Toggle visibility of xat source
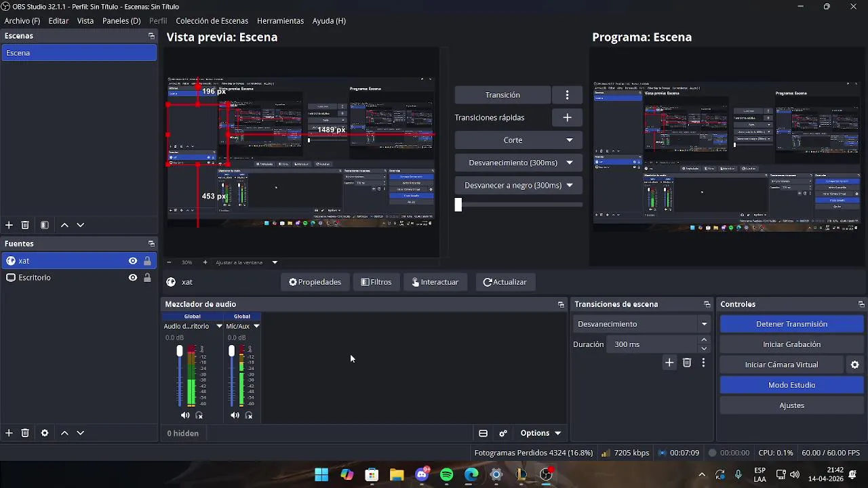The height and width of the screenshot is (488, 868). pos(133,261)
